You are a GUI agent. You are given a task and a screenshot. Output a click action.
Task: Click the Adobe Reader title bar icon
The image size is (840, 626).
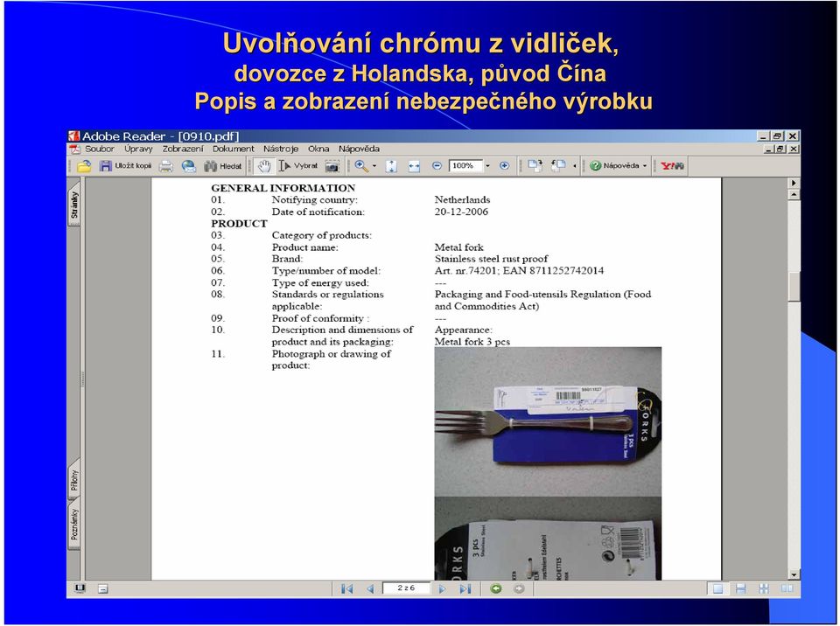tap(73, 136)
